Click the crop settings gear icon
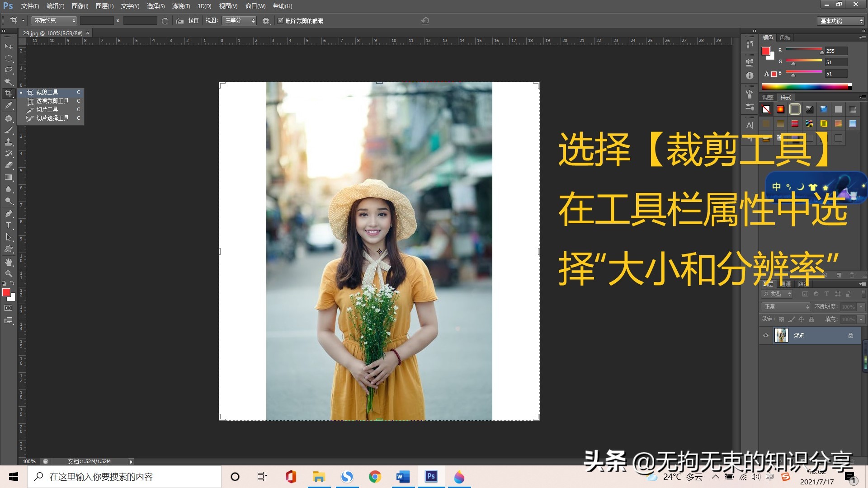 click(x=266, y=20)
